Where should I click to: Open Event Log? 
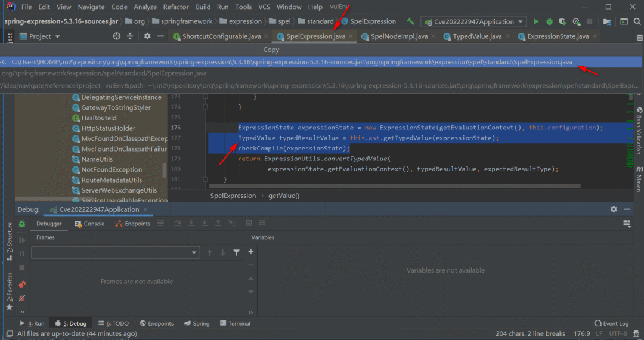(x=612, y=323)
